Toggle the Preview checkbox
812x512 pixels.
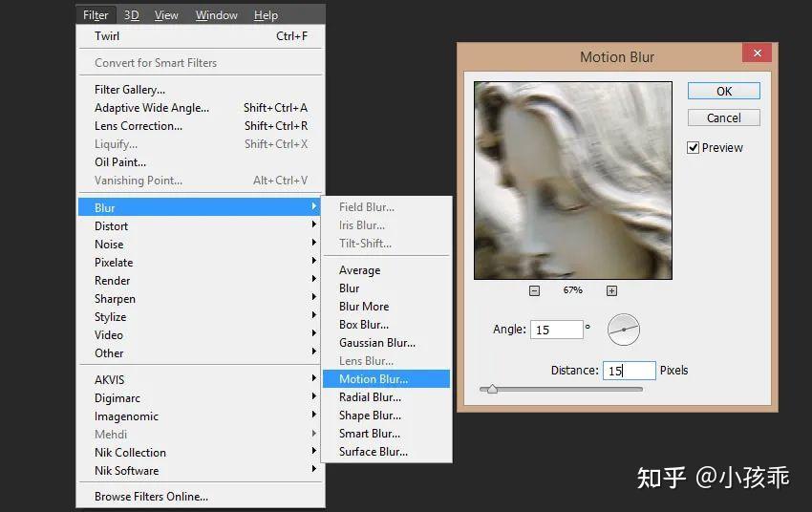click(x=693, y=147)
